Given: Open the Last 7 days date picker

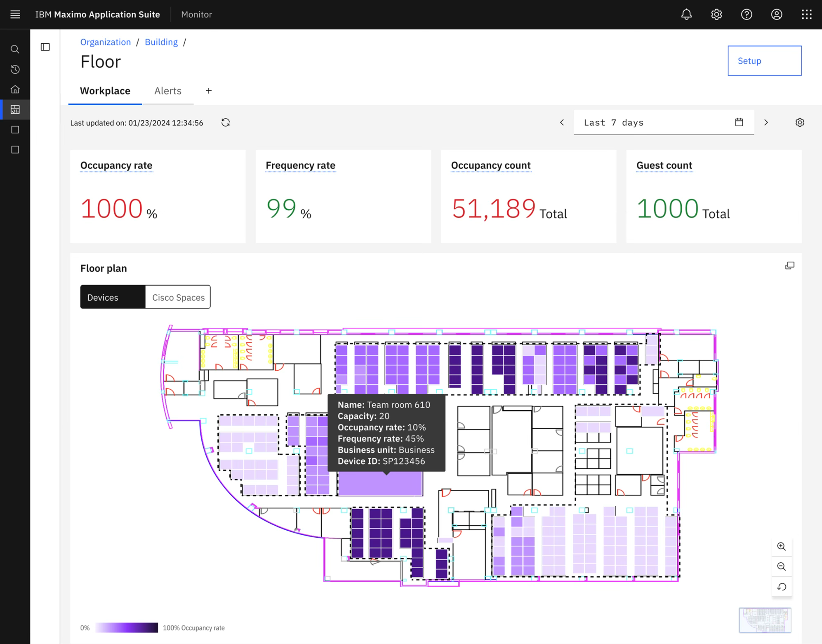Looking at the screenshot, I should (x=739, y=122).
